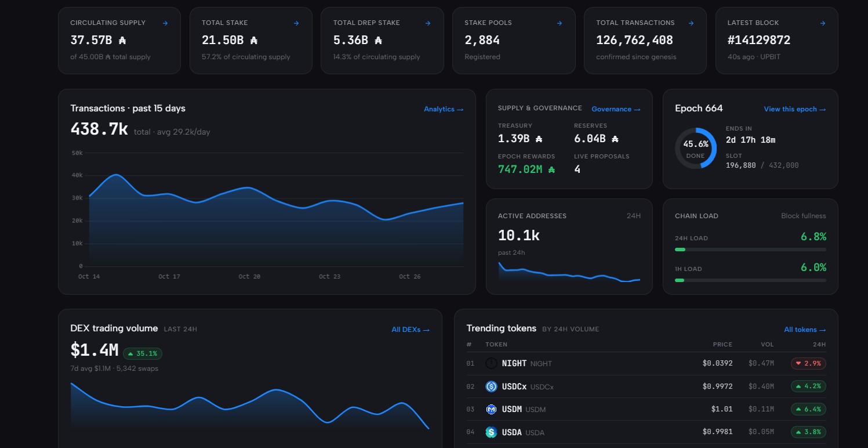
Task: Click the USDCx 4.2% change badge
Action: point(808,386)
